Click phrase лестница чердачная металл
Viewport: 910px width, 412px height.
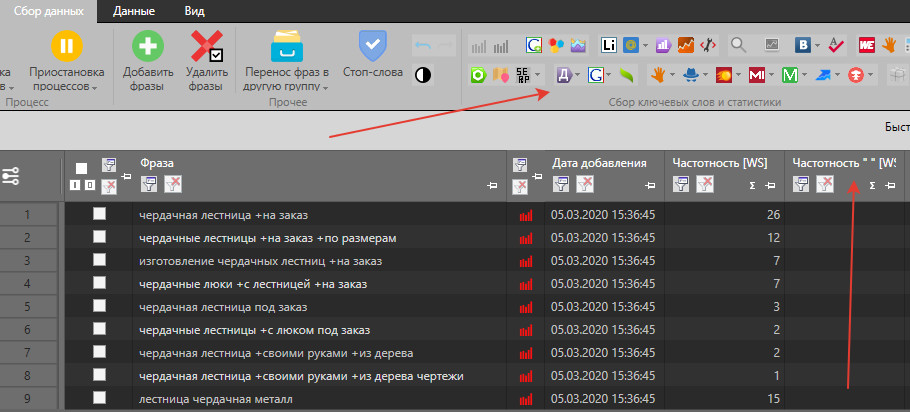216,399
